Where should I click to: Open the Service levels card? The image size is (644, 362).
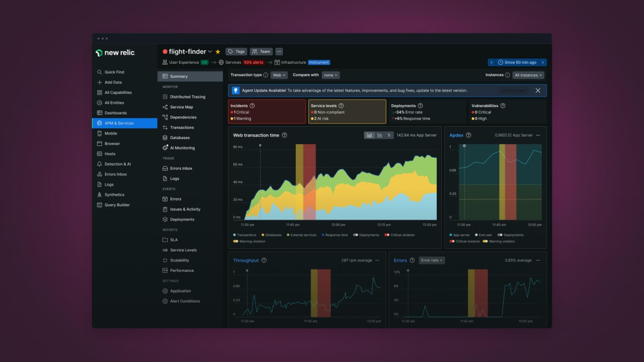[347, 112]
